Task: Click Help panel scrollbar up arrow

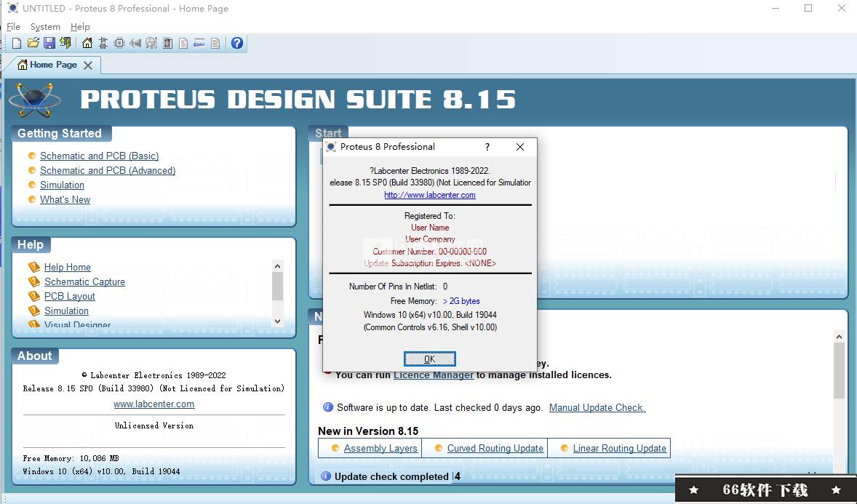Action: 278,266
